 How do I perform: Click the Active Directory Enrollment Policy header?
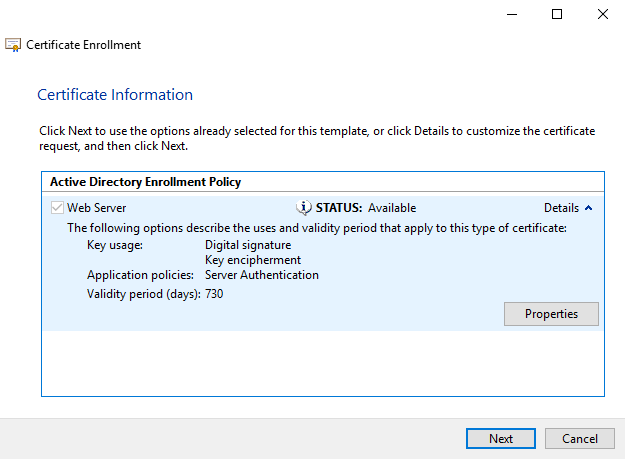(145, 182)
